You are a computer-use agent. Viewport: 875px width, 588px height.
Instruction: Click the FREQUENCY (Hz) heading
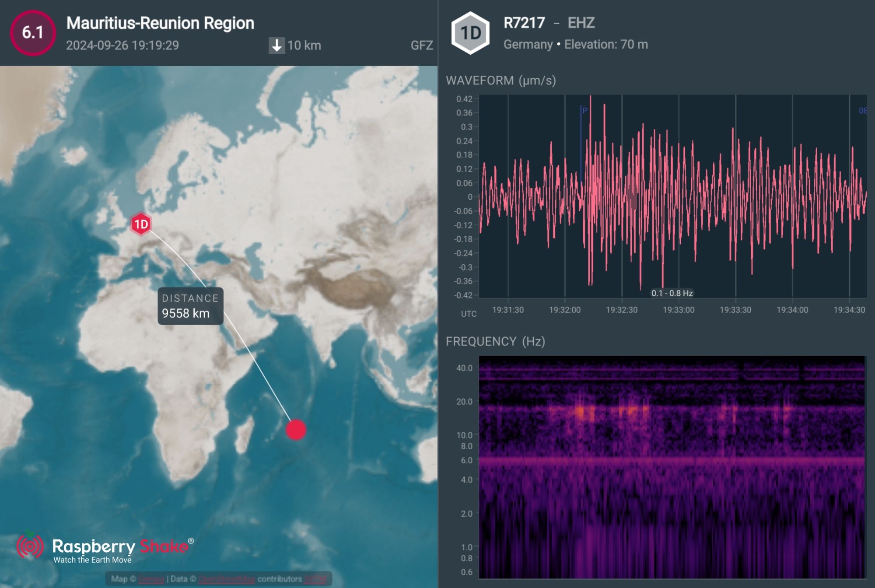click(495, 341)
